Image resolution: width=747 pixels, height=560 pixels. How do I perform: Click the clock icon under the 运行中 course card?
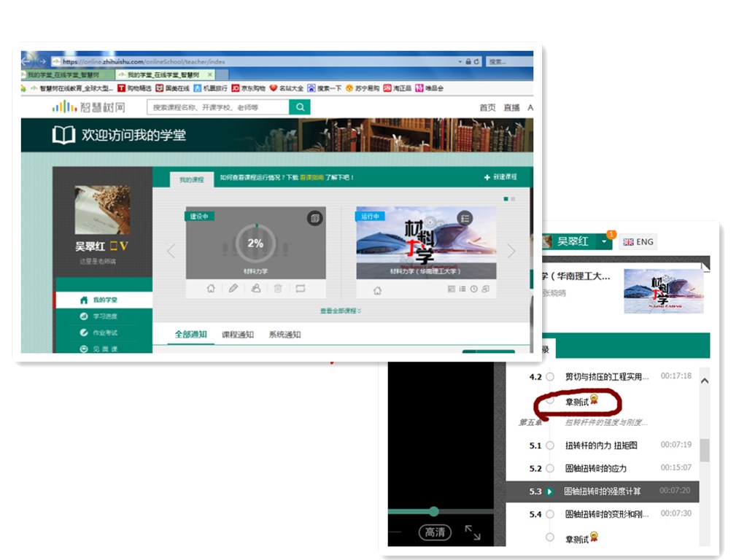click(x=474, y=289)
